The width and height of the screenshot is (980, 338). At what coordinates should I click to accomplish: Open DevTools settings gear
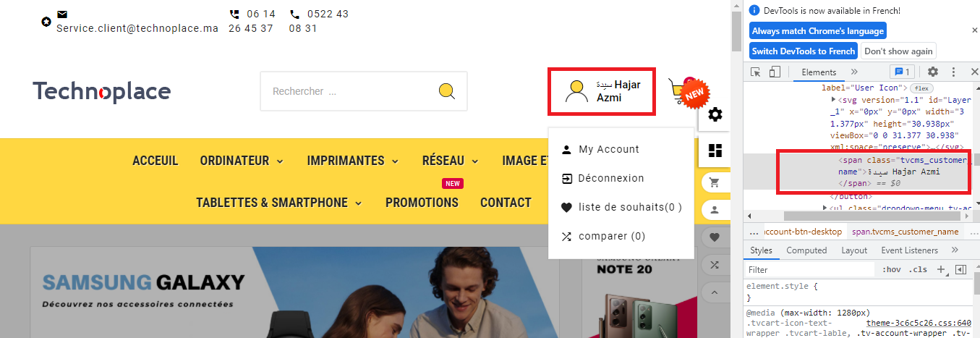pyautogui.click(x=933, y=72)
